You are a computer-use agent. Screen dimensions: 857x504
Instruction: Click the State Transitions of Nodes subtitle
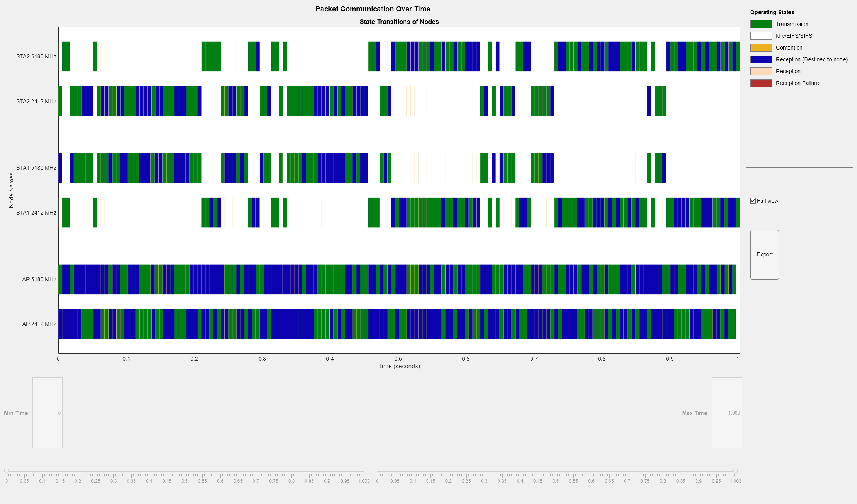[399, 22]
